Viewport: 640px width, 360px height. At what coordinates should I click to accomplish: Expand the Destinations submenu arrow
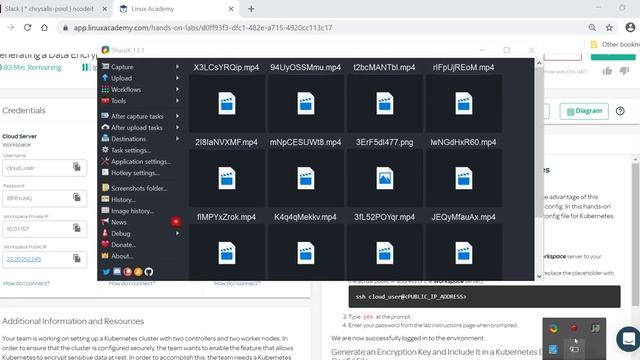(x=178, y=139)
